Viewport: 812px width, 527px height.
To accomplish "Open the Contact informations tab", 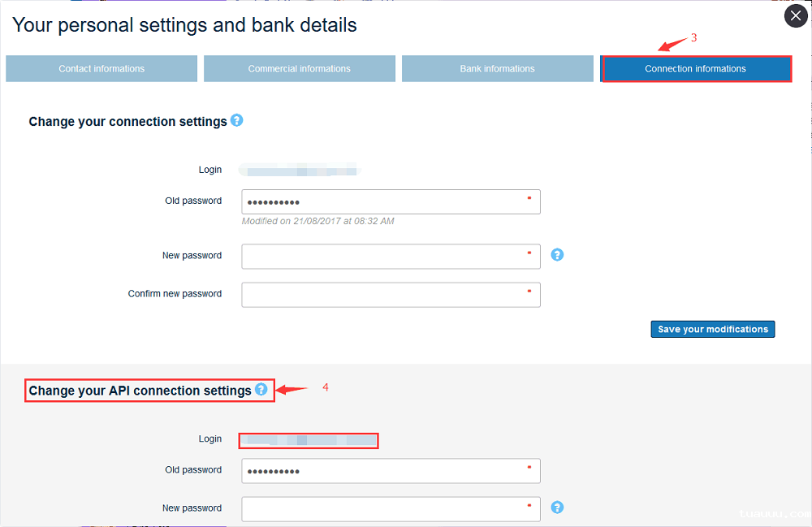I will 101,69.
